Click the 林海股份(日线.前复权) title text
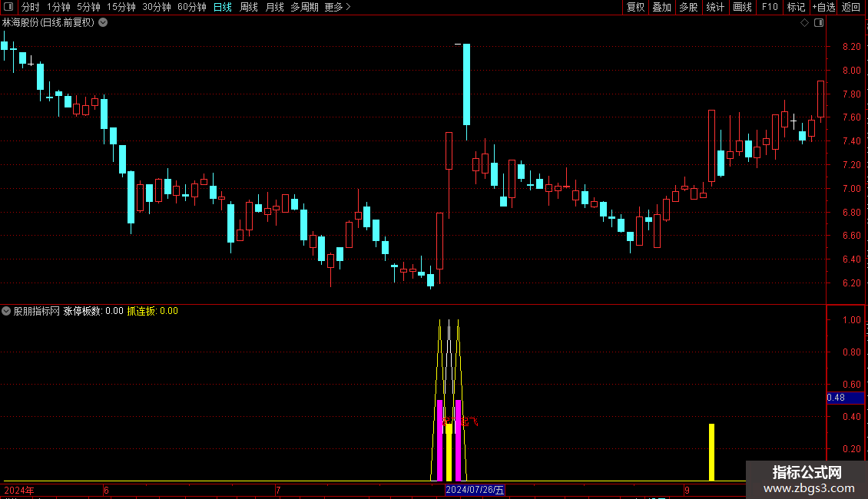 coord(48,23)
